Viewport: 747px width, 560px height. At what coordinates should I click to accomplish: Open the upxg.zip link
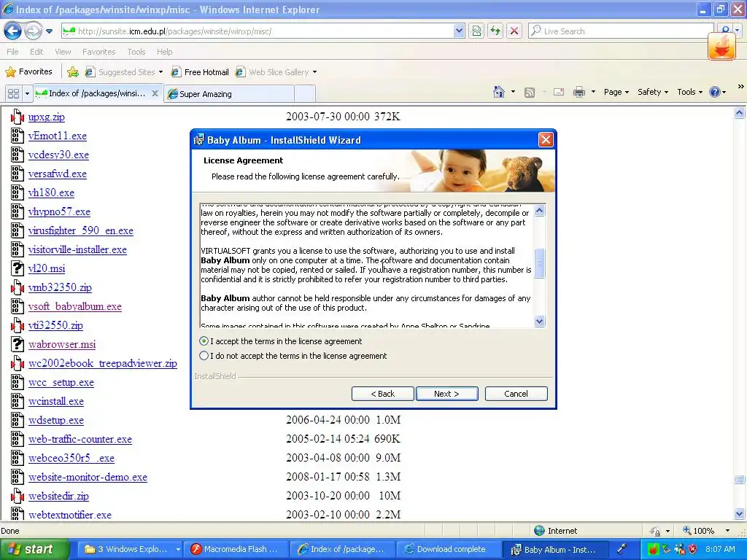click(x=46, y=117)
